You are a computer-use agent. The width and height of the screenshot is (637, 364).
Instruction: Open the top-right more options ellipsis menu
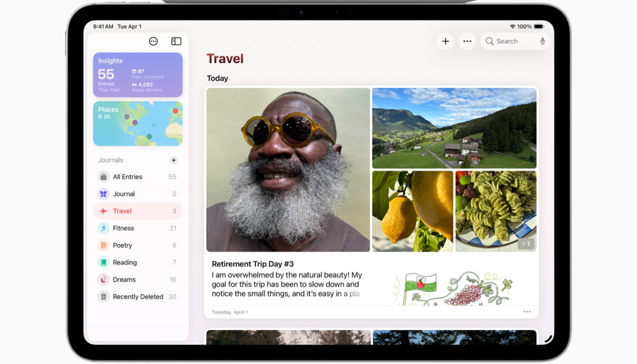tap(467, 41)
